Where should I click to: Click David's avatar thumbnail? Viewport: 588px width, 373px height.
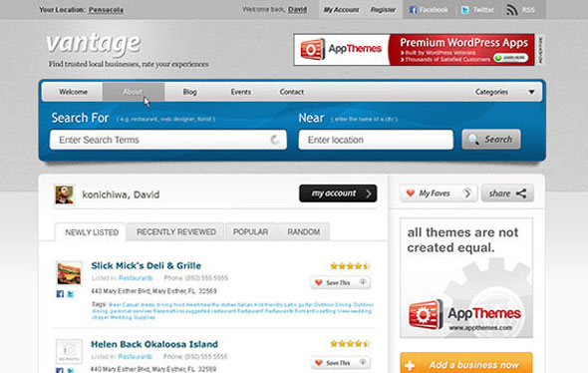[x=64, y=194]
